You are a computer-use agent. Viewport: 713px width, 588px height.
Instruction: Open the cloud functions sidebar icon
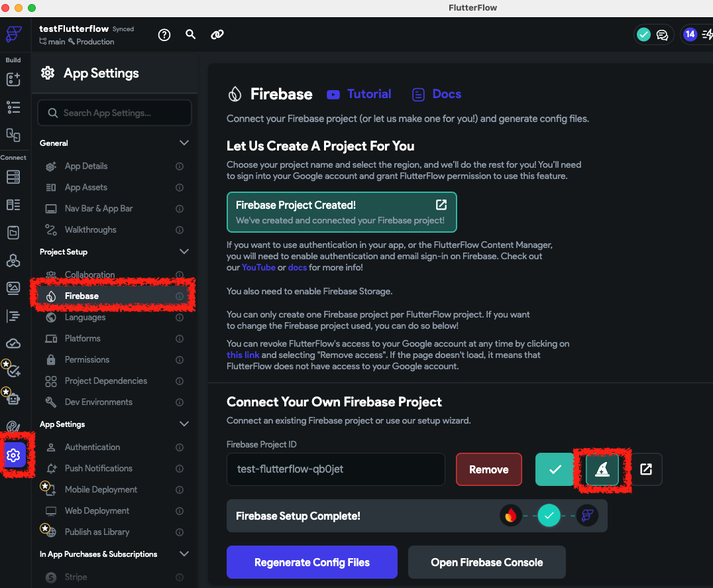click(13, 343)
